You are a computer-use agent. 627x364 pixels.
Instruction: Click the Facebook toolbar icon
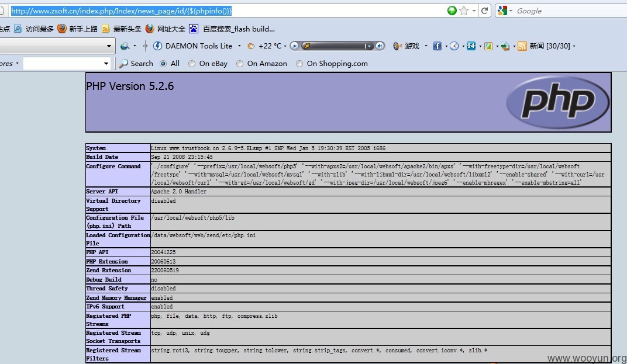[x=437, y=46]
